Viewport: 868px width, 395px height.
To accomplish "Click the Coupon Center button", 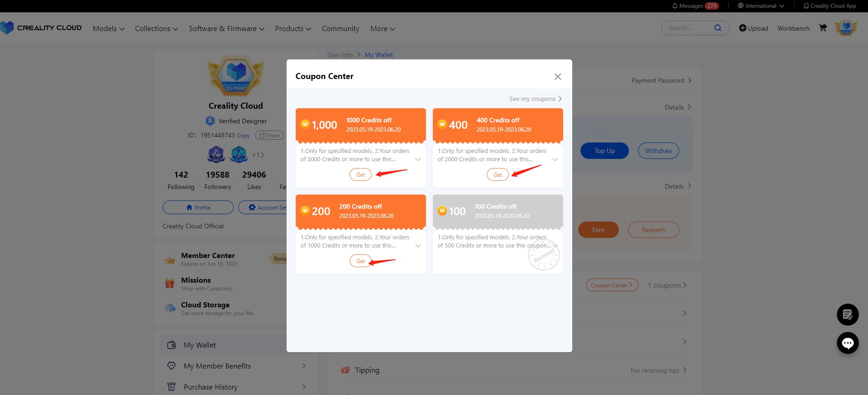I will pyautogui.click(x=612, y=285).
